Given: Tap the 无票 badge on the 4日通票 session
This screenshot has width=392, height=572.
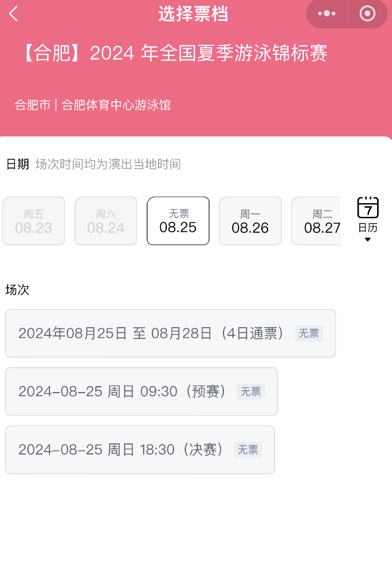Looking at the screenshot, I should point(309,334).
